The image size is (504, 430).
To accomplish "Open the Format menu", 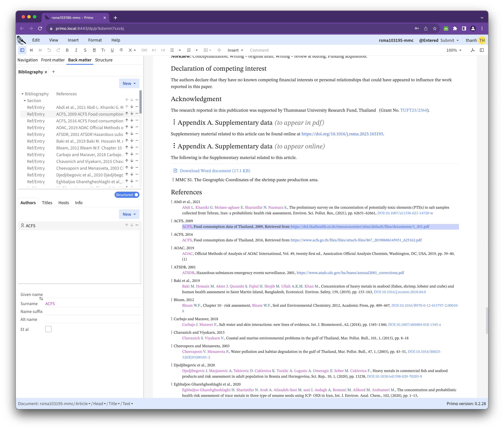I will pos(95,40).
